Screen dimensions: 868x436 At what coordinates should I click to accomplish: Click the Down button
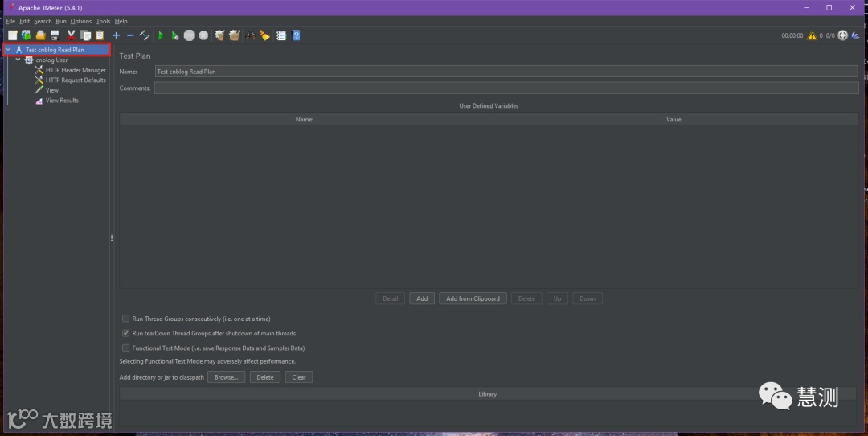click(x=588, y=298)
